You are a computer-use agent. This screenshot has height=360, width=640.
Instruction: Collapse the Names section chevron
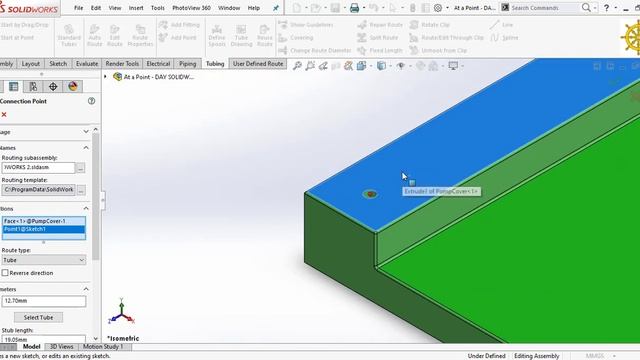(x=86, y=148)
